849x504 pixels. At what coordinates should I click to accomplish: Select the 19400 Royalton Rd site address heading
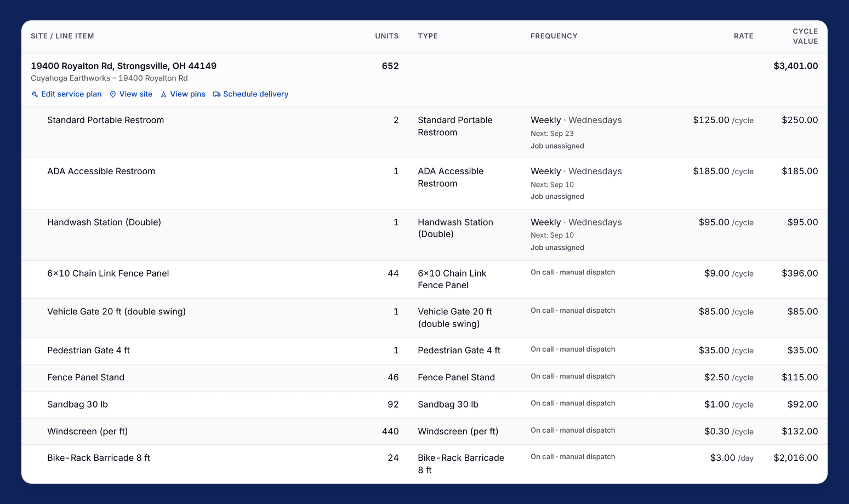coord(123,66)
